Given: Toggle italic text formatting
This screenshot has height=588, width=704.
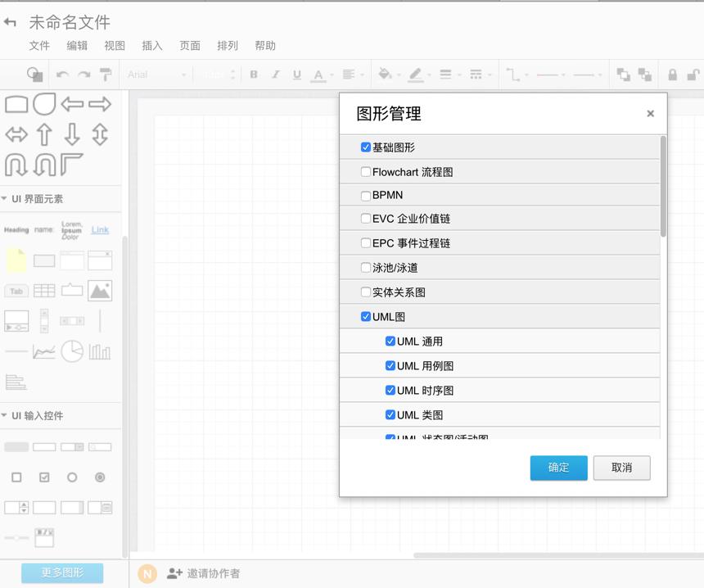Looking at the screenshot, I should point(276,75).
